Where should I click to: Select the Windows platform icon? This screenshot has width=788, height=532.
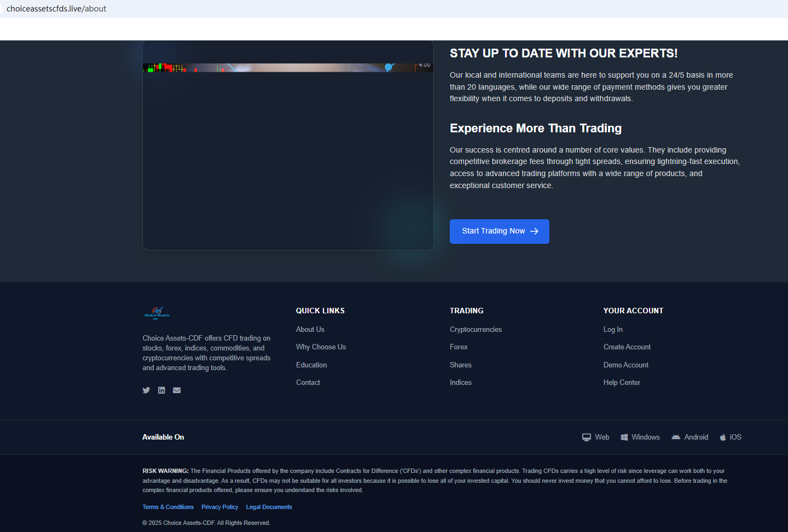[x=624, y=437]
